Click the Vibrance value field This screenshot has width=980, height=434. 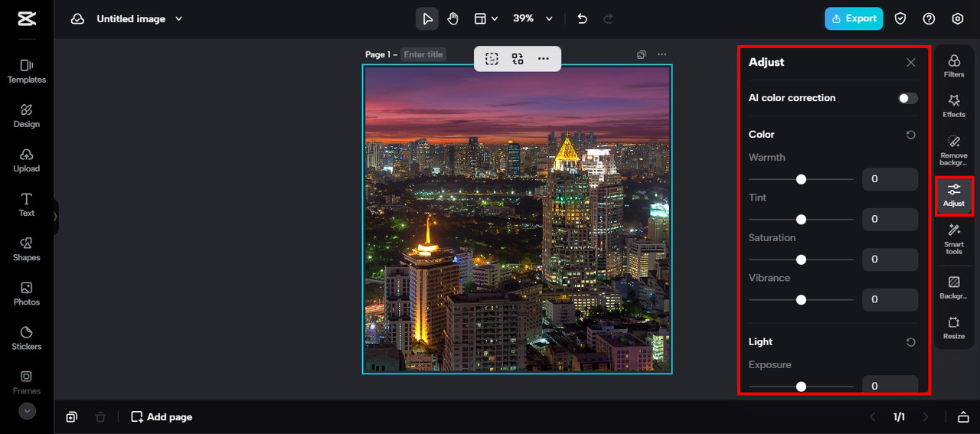point(890,300)
